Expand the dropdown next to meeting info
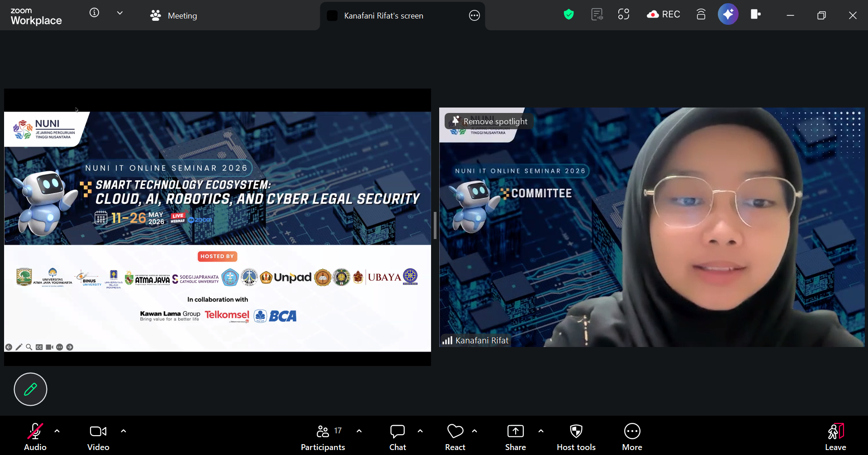 120,13
